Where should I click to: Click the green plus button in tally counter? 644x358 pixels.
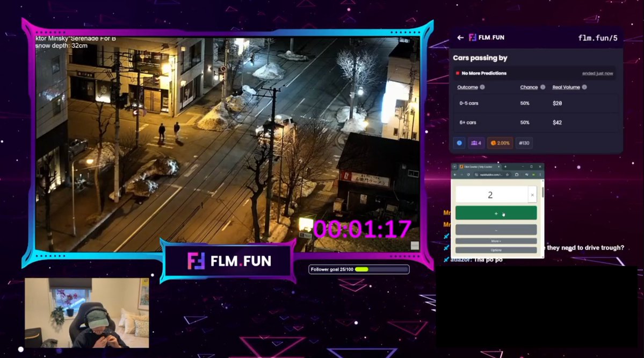496,213
